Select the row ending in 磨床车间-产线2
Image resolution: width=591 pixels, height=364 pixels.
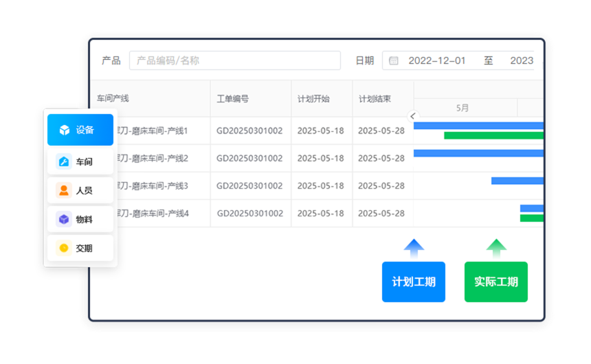pyautogui.click(x=317, y=158)
